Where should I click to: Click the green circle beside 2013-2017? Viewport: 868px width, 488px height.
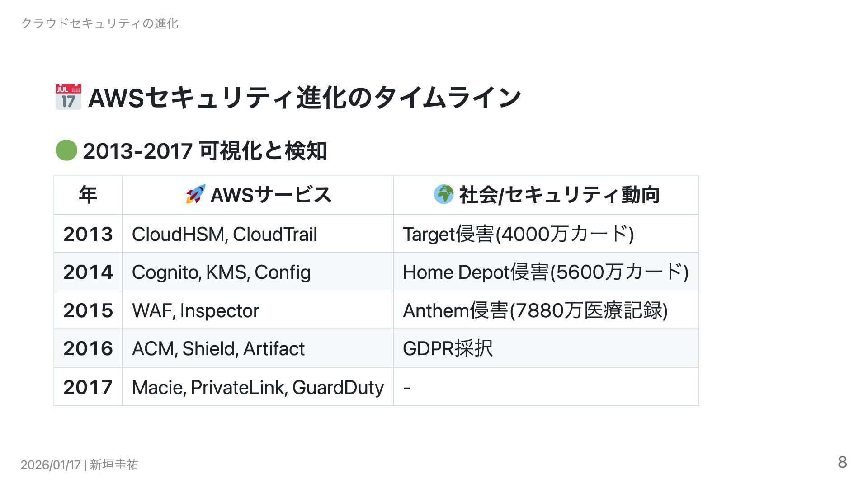click(x=66, y=150)
